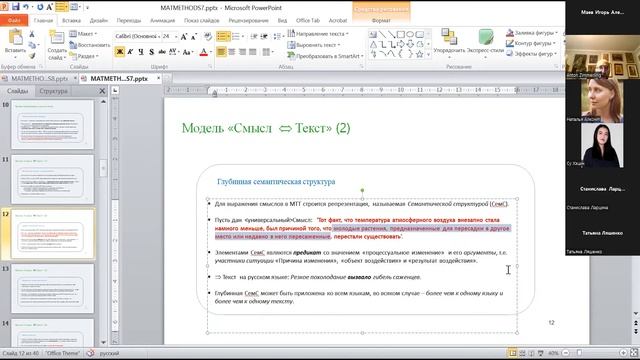This screenshot has height=360, width=640.
Task: Apply strikethrough with abc icon
Action: click(162, 52)
